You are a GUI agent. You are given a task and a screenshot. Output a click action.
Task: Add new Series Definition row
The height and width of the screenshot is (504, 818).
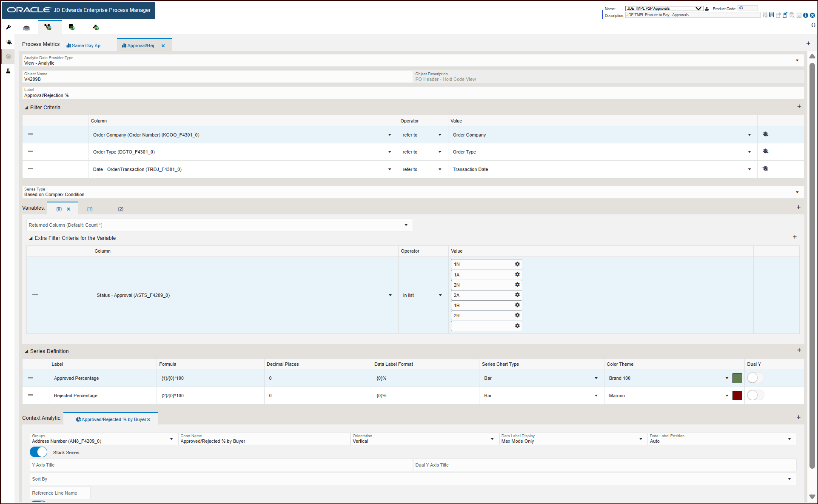click(x=799, y=350)
